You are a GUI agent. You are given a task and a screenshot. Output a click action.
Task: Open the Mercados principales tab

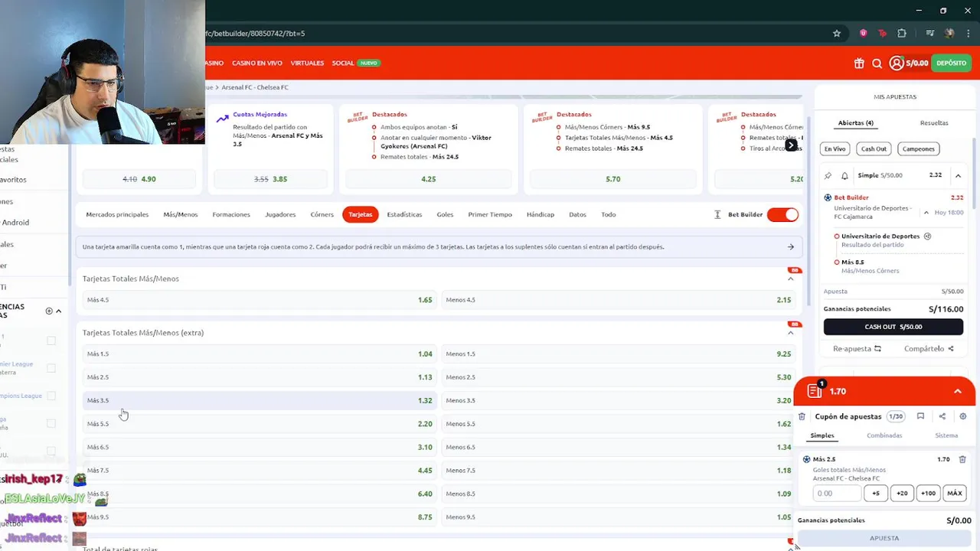coord(117,214)
